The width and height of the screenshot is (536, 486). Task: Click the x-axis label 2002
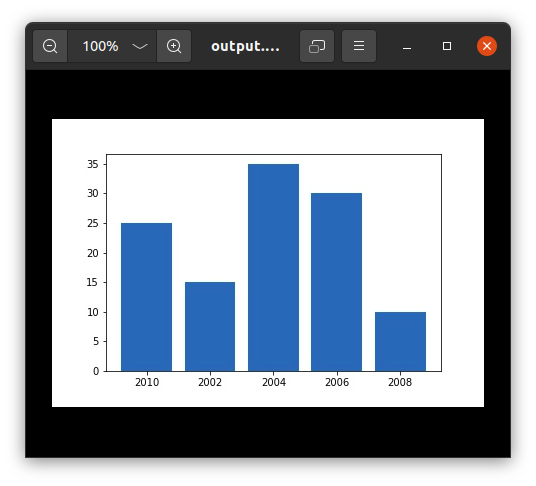(x=210, y=382)
